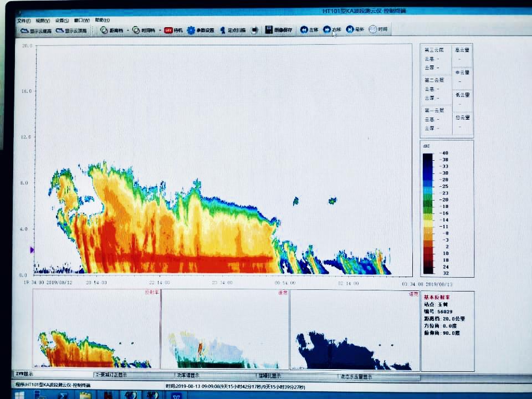Image resolution: width=532 pixels, height=399 pixels.
Task: Open the 文件 menu
Action: pyautogui.click(x=24, y=21)
